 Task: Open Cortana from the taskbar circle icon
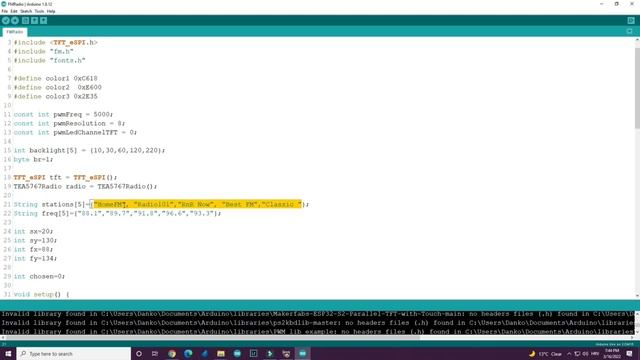(x=139, y=353)
